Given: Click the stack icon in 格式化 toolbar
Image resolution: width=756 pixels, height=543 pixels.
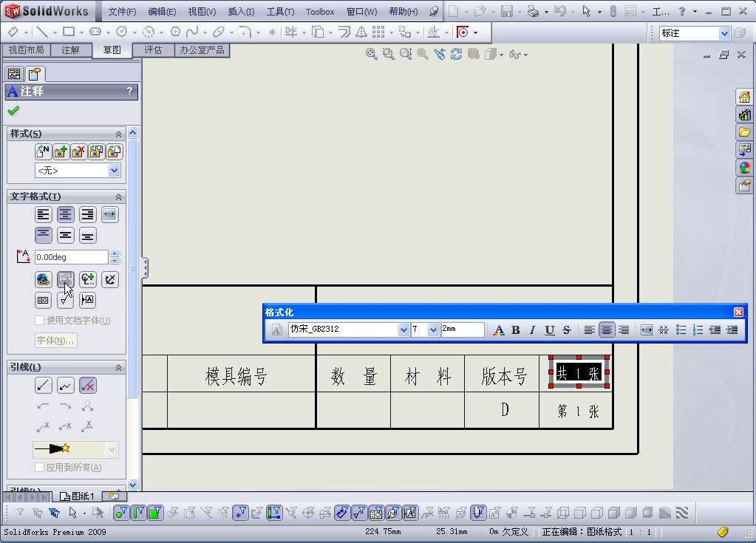Looking at the screenshot, I should [x=664, y=330].
